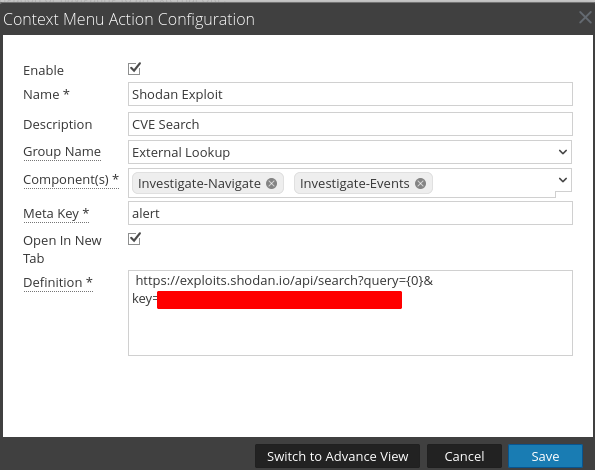Click the Description label
Image resolution: width=595 pixels, height=470 pixels.
[x=58, y=125]
